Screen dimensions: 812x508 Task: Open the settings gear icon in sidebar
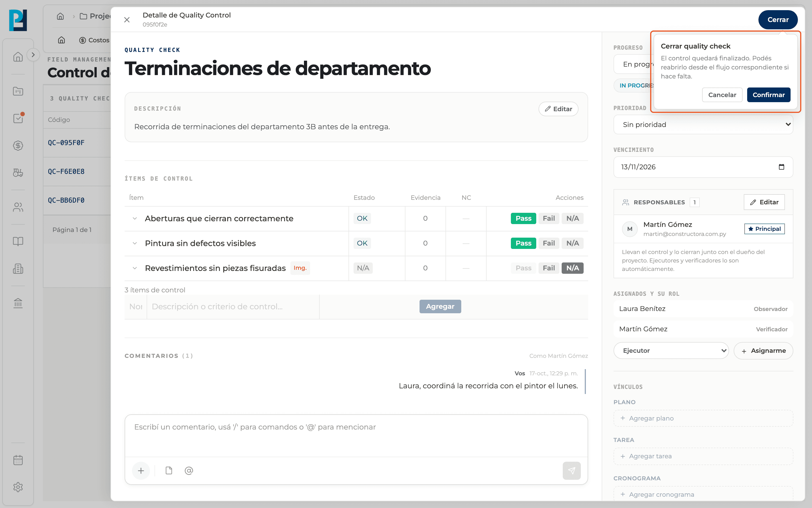(18, 487)
